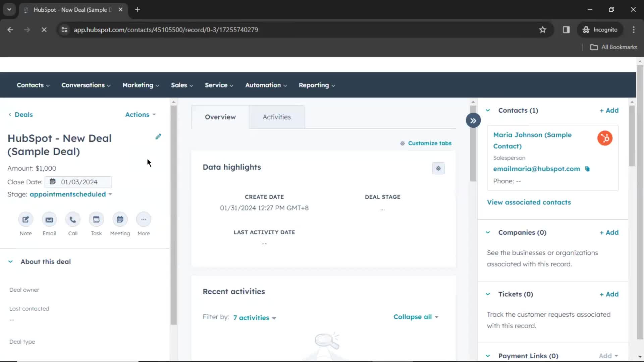
Task: Open the Sales navigation menu
Action: pos(182,85)
